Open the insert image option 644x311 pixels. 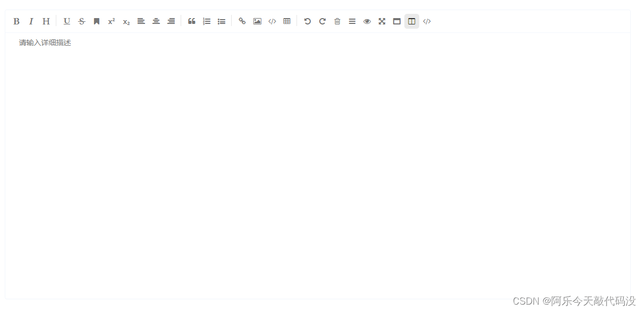(257, 21)
